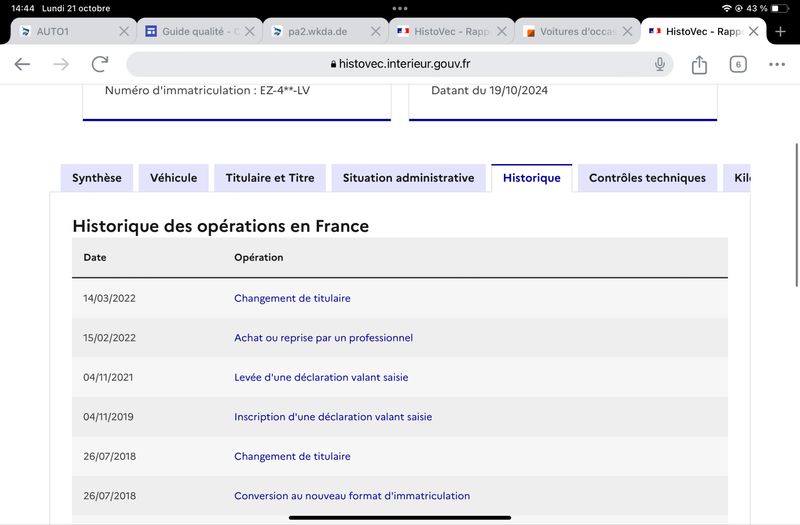Close the AUTO1 tab
This screenshot has height=525, width=800.
[x=124, y=32]
